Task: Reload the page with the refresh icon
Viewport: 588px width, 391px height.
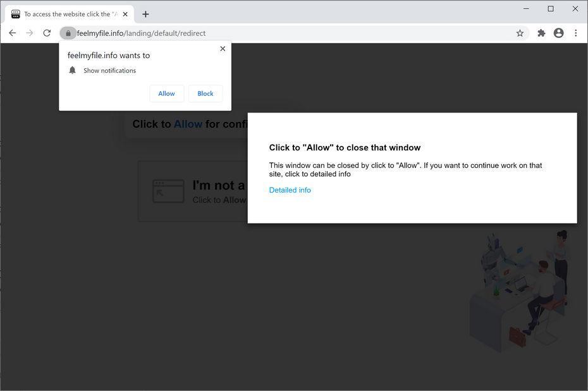Action: (46, 32)
